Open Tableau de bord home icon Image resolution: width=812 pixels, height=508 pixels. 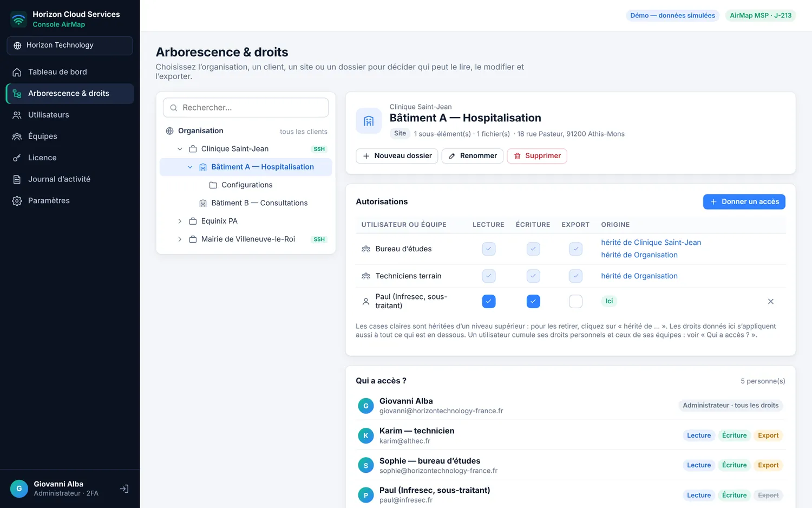pos(17,72)
